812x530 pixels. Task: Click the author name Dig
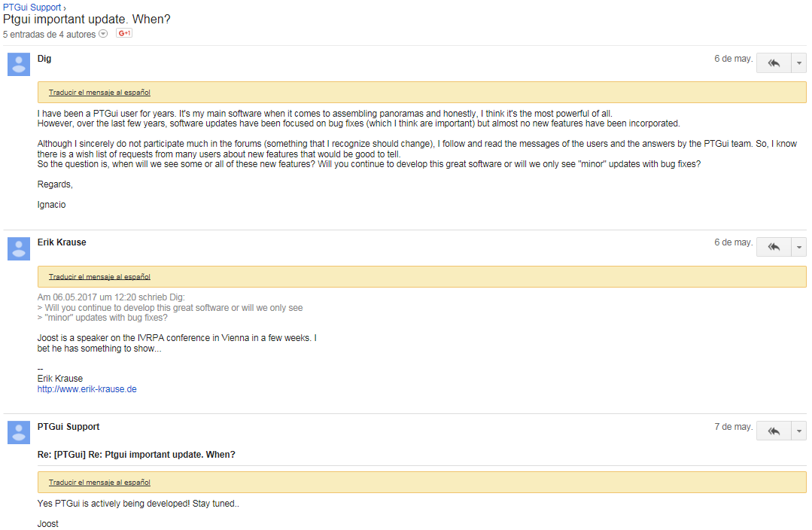(x=44, y=59)
